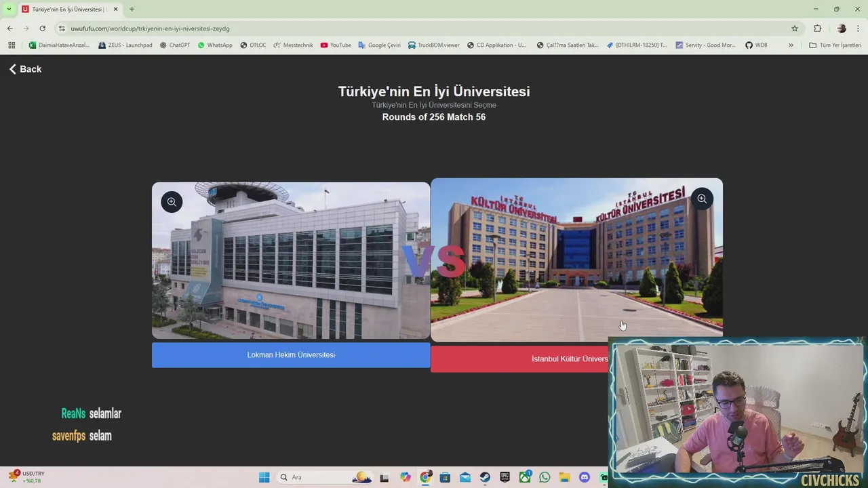Open Steam from taskbar
The image size is (868, 488).
485,477
